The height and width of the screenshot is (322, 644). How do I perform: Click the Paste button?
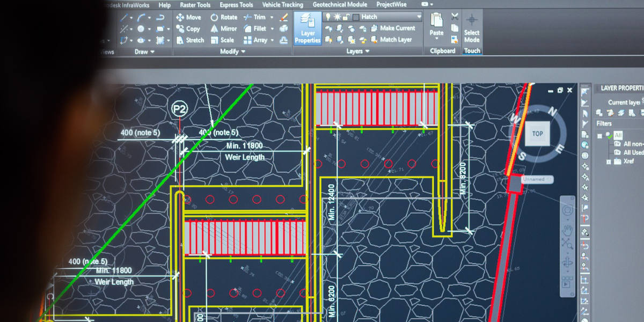tap(436, 27)
